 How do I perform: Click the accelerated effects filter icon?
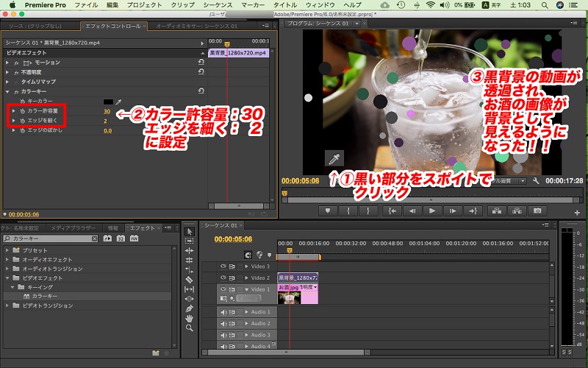(x=107, y=238)
